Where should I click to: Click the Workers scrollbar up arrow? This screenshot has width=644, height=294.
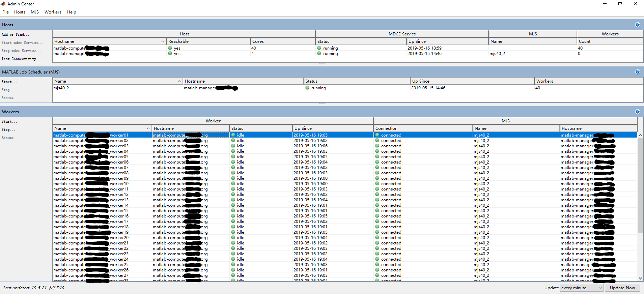click(x=640, y=135)
